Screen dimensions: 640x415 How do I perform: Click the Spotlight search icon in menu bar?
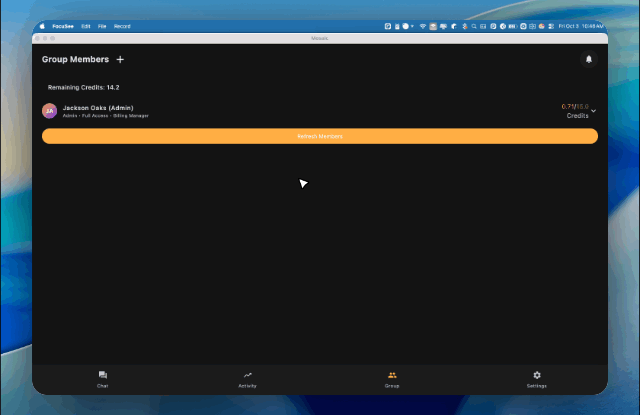tap(474, 26)
